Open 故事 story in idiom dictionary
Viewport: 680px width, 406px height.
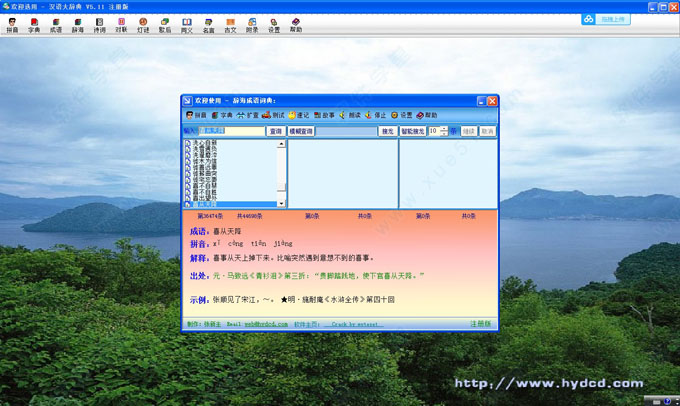324,115
